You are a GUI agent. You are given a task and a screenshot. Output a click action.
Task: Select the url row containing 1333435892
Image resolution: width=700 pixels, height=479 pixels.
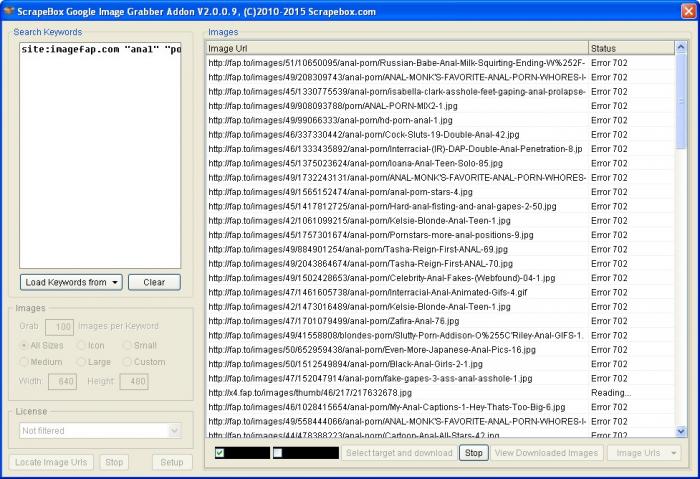pos(440,149)
